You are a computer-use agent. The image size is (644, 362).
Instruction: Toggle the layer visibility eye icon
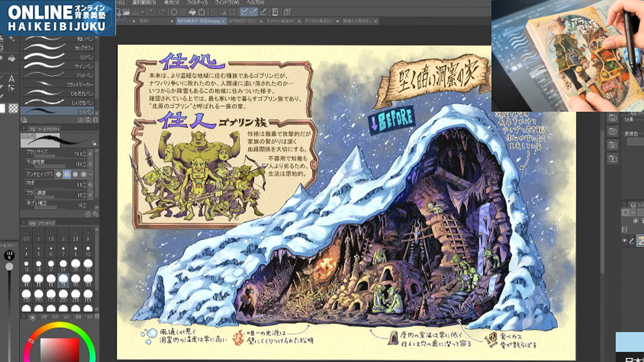(x=625, y=240)
